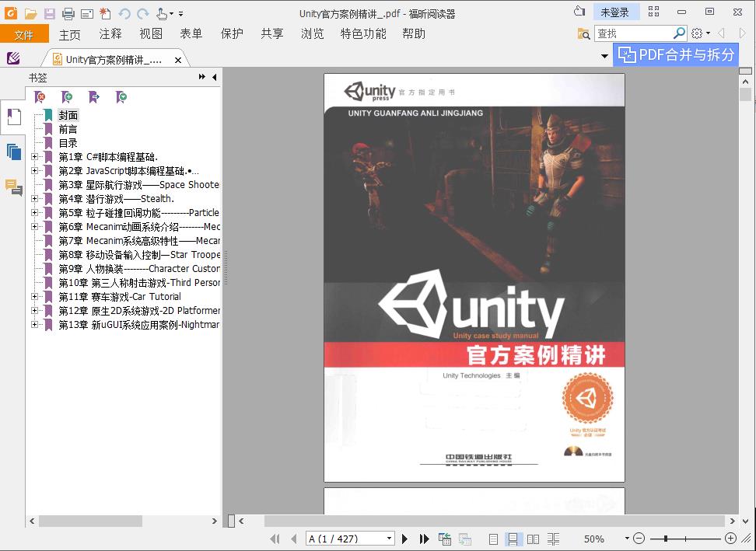Switch to the 主页 tab
This screenshot has width=756, height=551.
(x=69, y=34)
